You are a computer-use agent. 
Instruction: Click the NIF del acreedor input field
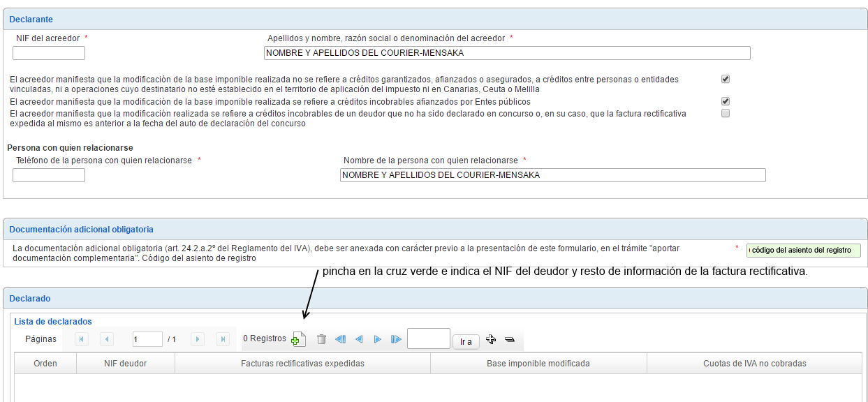coord(49,53)
